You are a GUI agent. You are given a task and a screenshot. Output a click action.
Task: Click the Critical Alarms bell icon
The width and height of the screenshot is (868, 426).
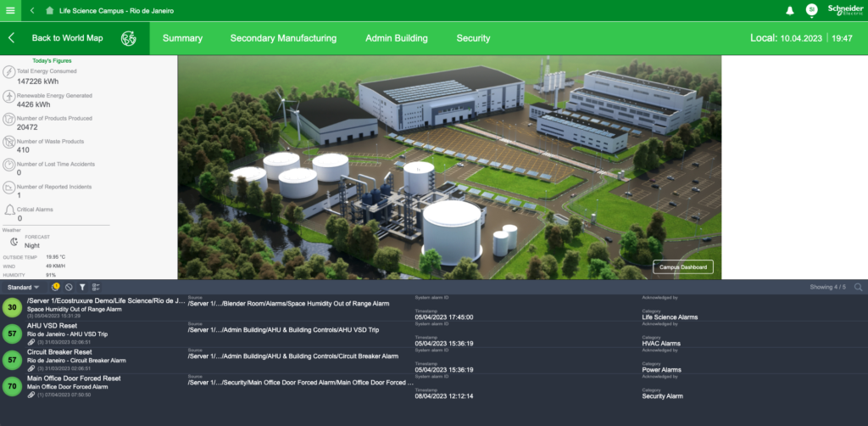pos(9,210)
